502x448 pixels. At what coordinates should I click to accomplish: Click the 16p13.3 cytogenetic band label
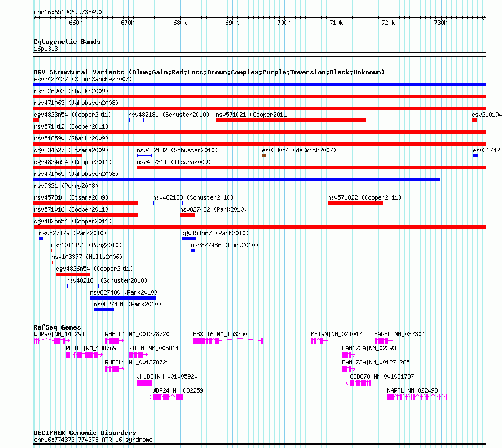pyautogui.click(x=46, y=49)
